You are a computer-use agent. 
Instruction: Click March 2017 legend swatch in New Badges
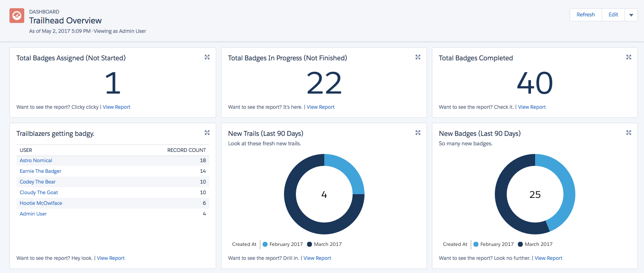tap(520, 244)
